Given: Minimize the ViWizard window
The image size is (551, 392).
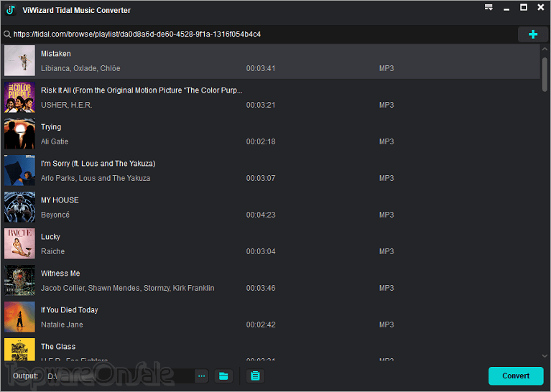Looking at the screenshot, I should coord(506,9).
